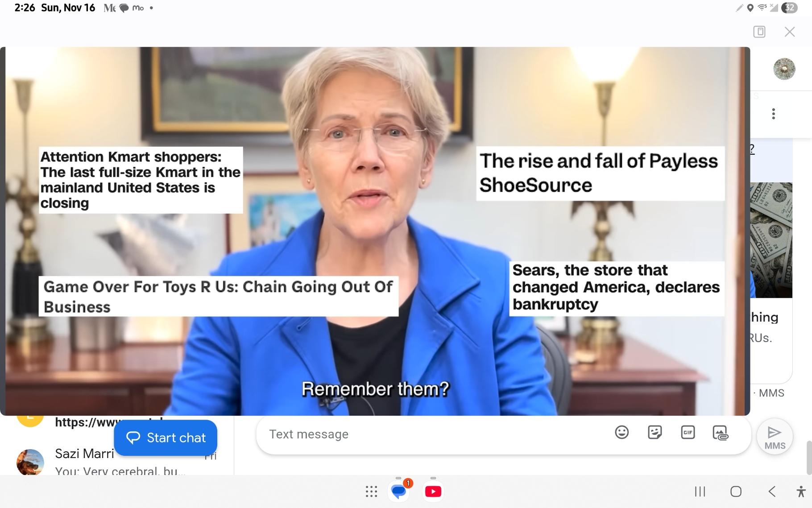Open the emoji picker icon
Screen dimensions: 812x508
[621, 432]
